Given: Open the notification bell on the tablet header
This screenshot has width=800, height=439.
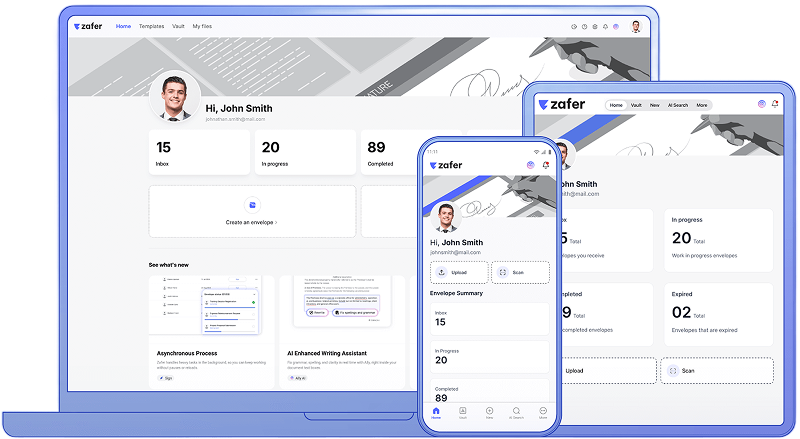Looking at the screenshot, I should 775,104.
